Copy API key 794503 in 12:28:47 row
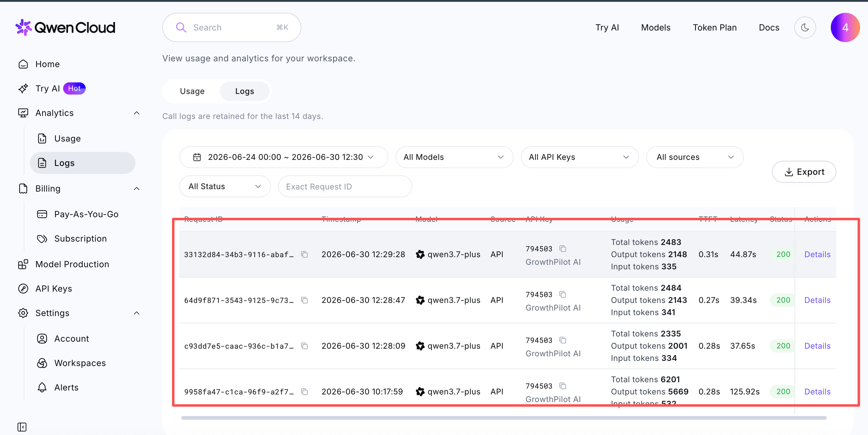868x435 pixels. pyautogui.click(x=563, y=294)
